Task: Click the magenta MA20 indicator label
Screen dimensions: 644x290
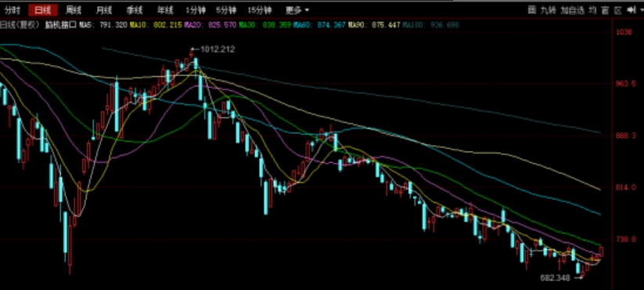Action: point(210,24)
